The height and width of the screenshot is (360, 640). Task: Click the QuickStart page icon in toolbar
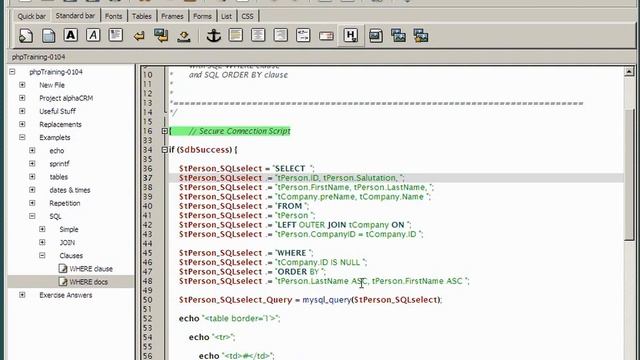pos(26,36)
